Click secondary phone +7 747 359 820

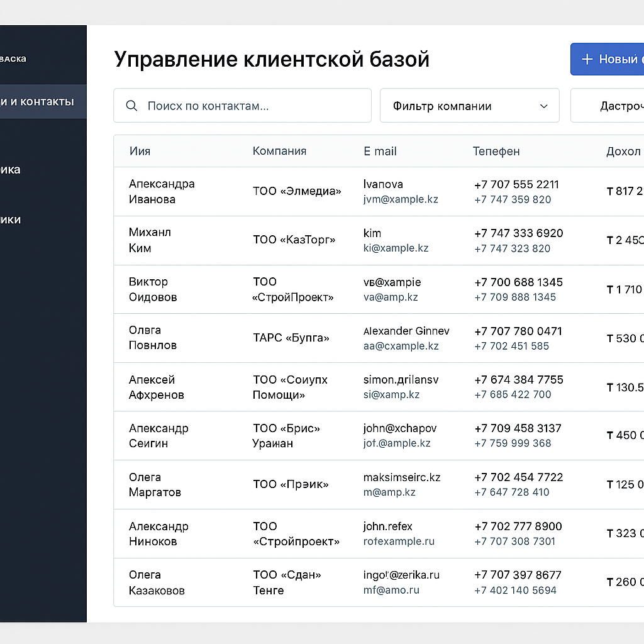pos(513,199)
